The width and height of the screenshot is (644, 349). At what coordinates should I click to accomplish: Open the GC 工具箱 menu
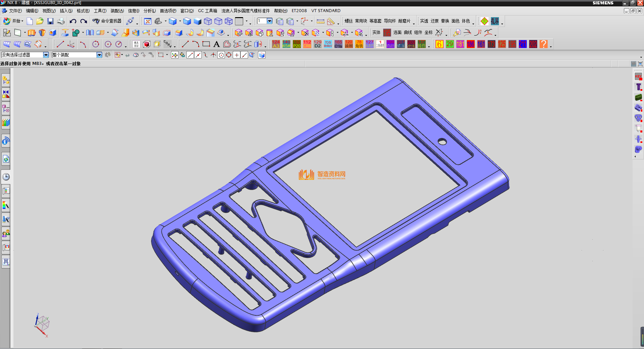click(208, 11)
